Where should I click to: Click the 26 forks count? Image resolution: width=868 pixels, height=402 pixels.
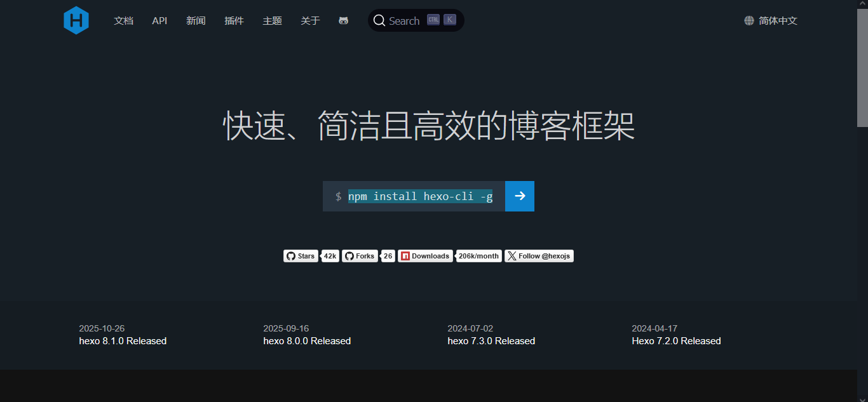388,256
